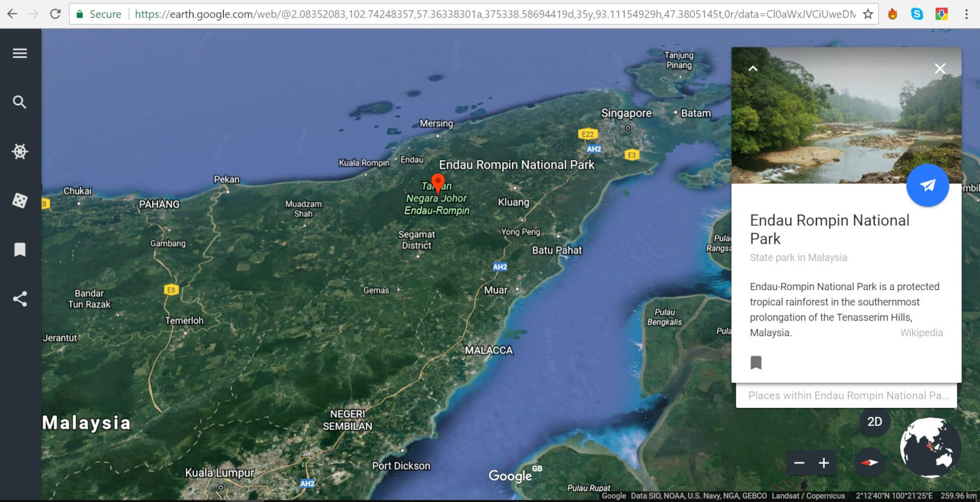Open the hamburger main menu
The width and height of the screenshot is (980, 502).
pos(20,53)
